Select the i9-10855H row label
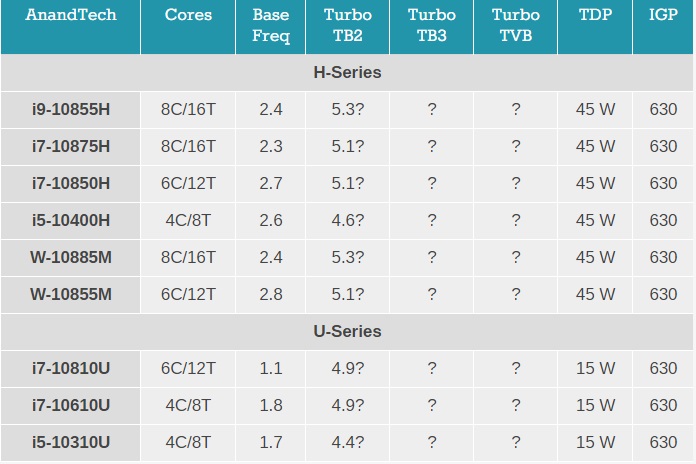This screenshot has width=696, height=464. click(x=70, y=109)
